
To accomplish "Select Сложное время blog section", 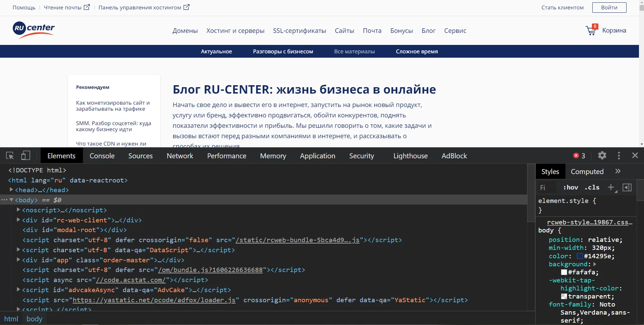I will [x=417, y=51].
